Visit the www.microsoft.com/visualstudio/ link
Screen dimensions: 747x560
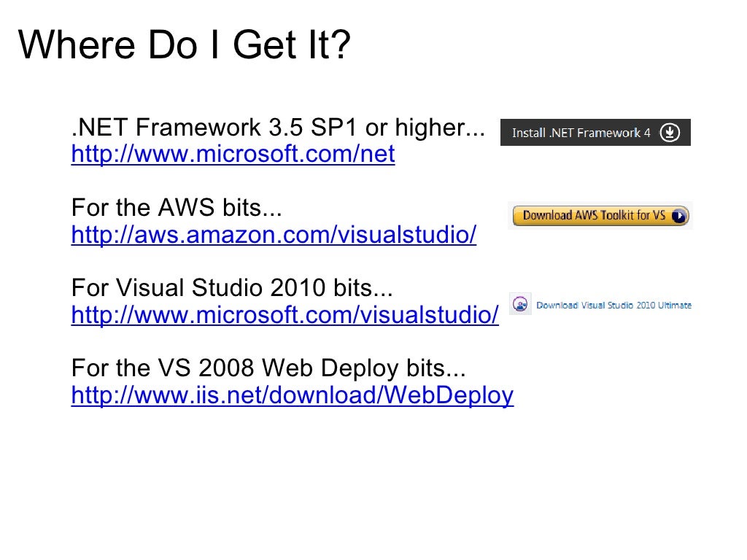coord(285,315)
